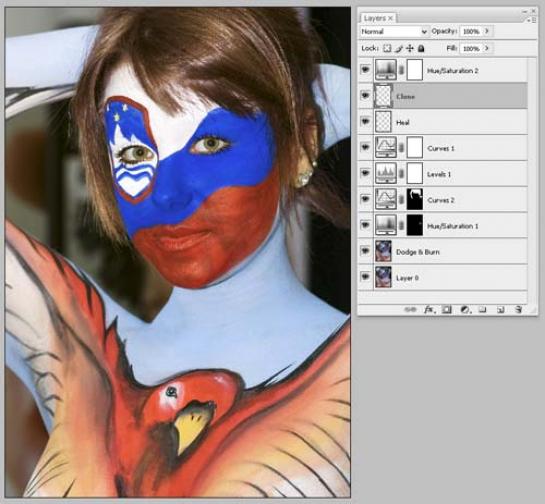The height and width of the screenshot is (504, 545).
Task: Select the Dodge & Burn layer name
Action: (418, 252)
